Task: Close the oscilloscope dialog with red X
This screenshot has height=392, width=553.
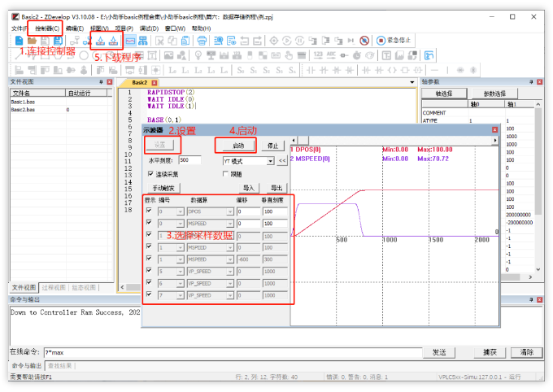Action: (494, 130)
